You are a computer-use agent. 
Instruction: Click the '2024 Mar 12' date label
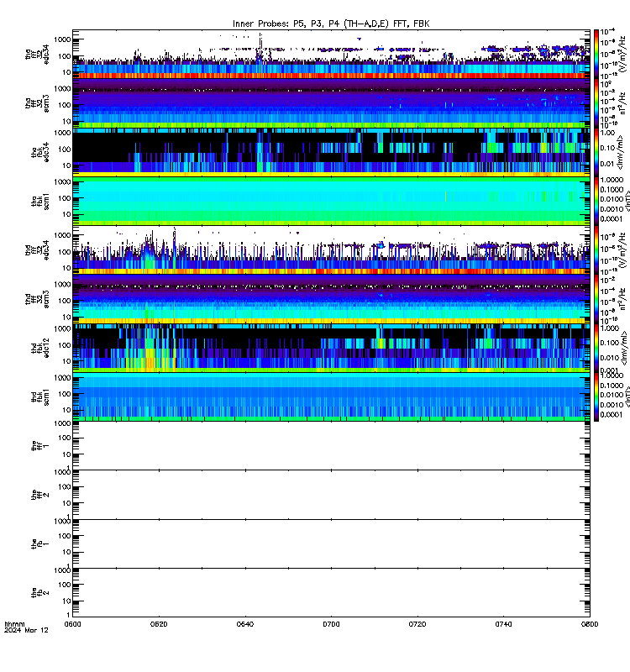(26, 631)
